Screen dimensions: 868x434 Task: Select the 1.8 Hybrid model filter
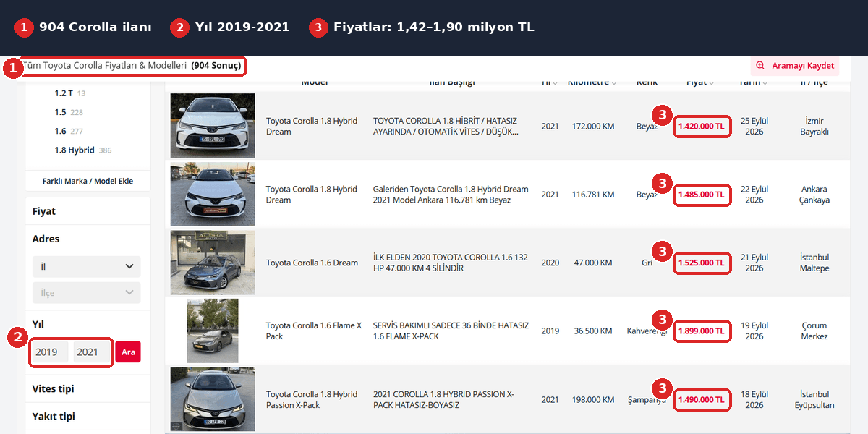pyautogui.click(x=75, y=150)
